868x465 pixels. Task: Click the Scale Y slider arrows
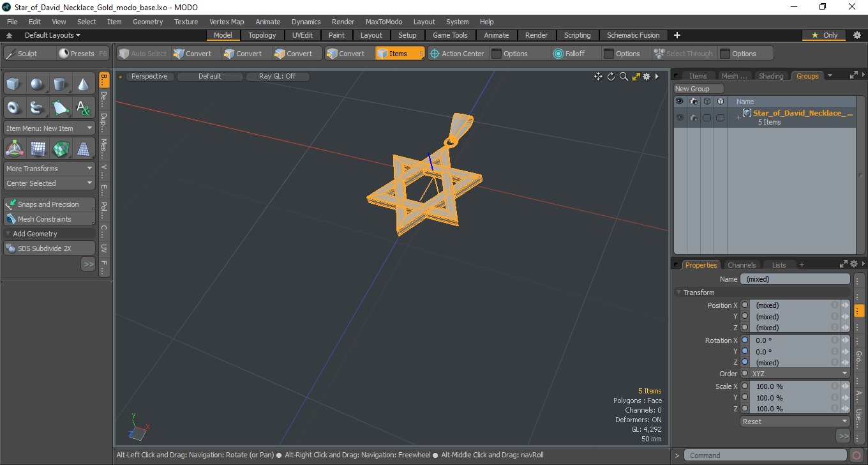pyautogui.click(x=845, y=397)
